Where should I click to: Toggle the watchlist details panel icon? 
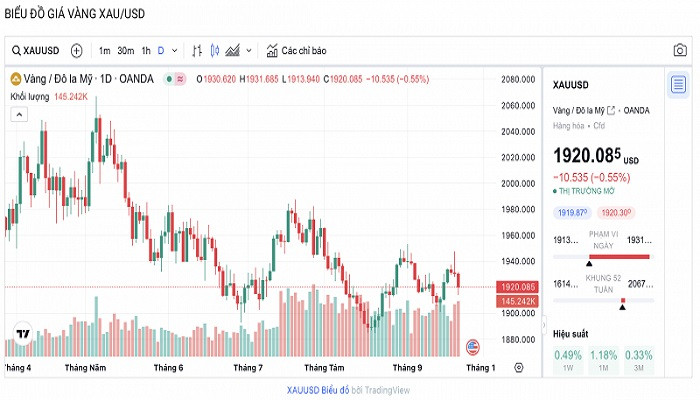[679, 84]
